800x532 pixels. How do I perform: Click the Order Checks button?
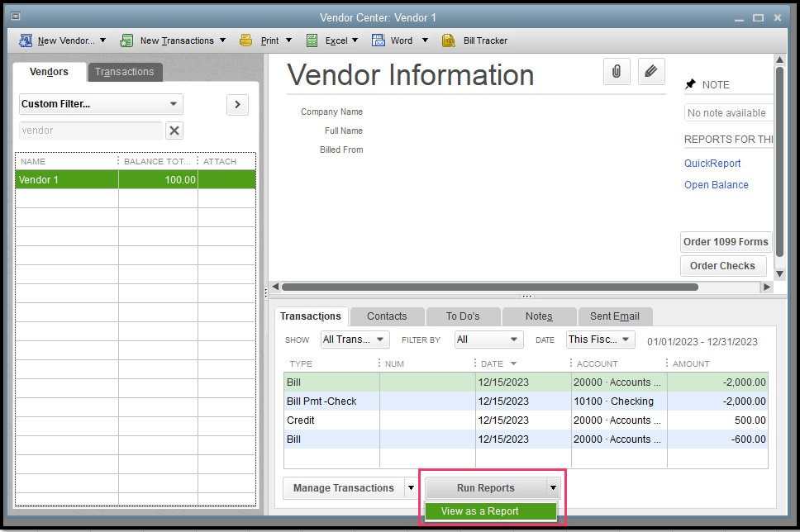click(x=722, y=266)
